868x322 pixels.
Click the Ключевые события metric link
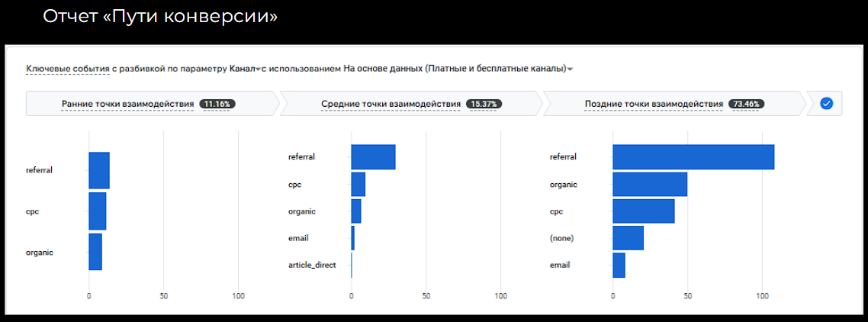pyautogui.click(x=67, y=69)
